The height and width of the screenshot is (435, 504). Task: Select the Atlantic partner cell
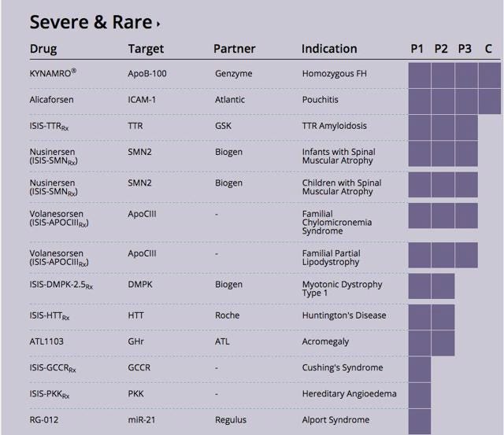(230, 100)
